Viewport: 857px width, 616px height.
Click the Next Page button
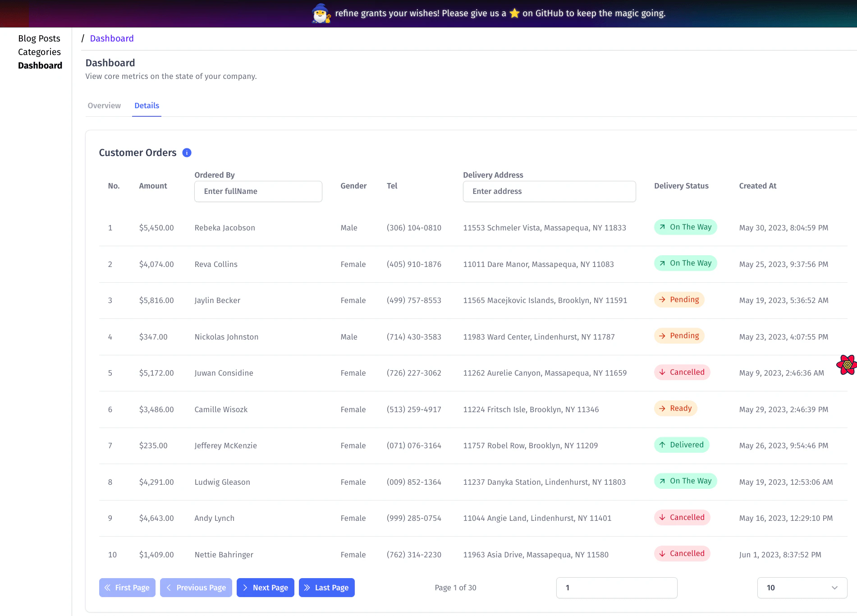pos(265,588)
